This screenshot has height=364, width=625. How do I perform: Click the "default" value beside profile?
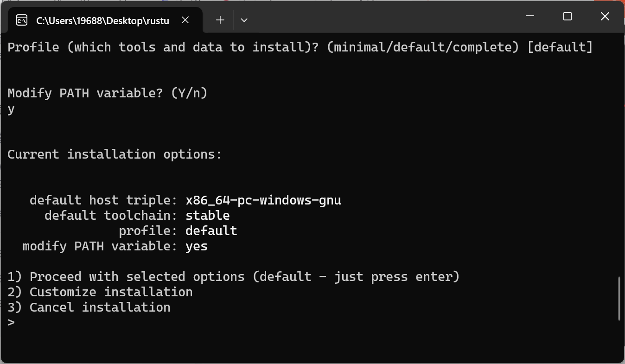coord(211,231)
